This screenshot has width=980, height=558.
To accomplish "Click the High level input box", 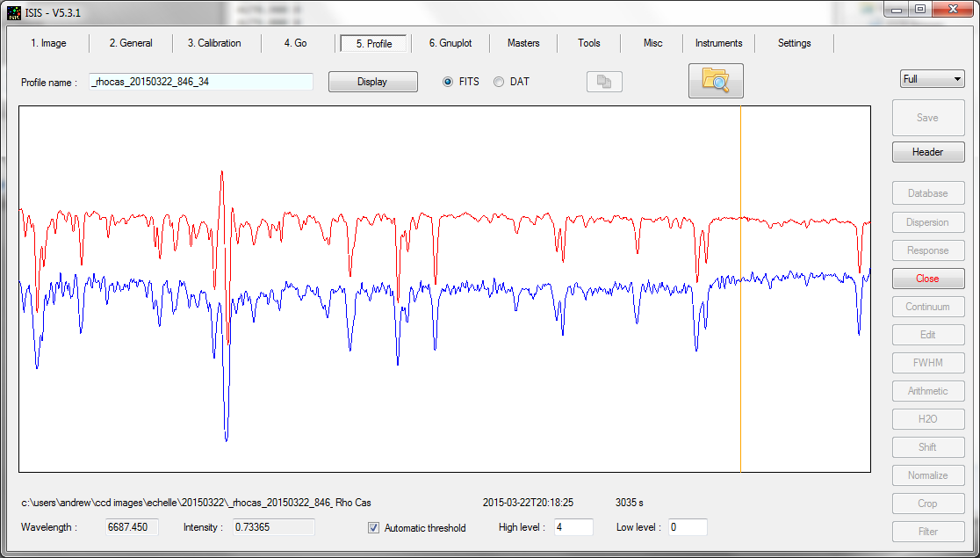I will (573, 527).
